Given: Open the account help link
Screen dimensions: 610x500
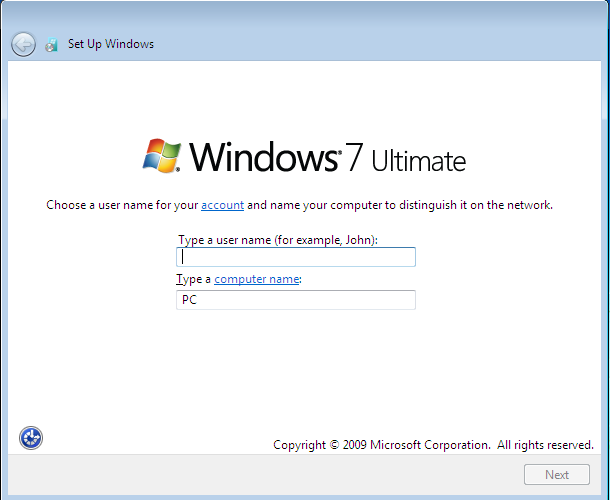Looking at the screenshot, I should 223,205.
